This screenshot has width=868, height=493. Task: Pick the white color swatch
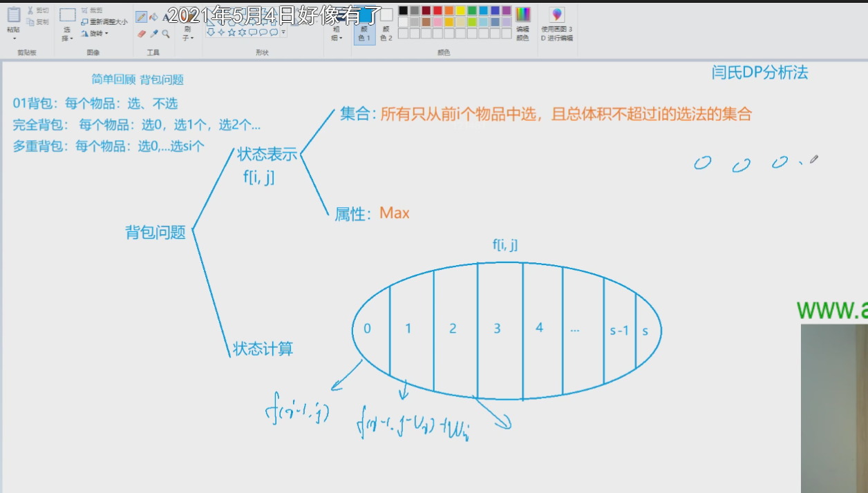point(403,22)
